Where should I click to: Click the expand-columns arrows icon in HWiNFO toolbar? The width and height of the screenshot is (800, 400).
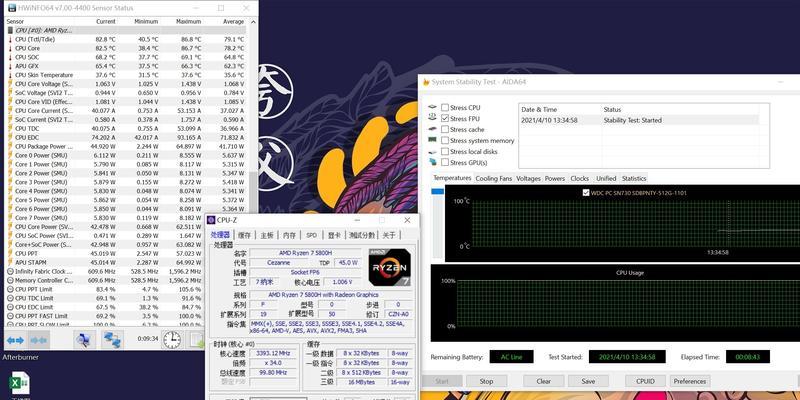tap(15, 340)
